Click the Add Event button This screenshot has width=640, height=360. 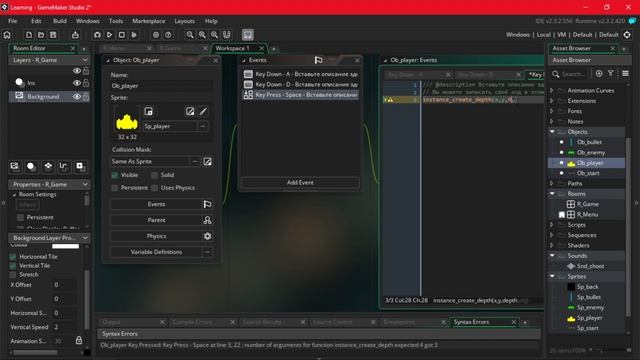tap(300, 182)
